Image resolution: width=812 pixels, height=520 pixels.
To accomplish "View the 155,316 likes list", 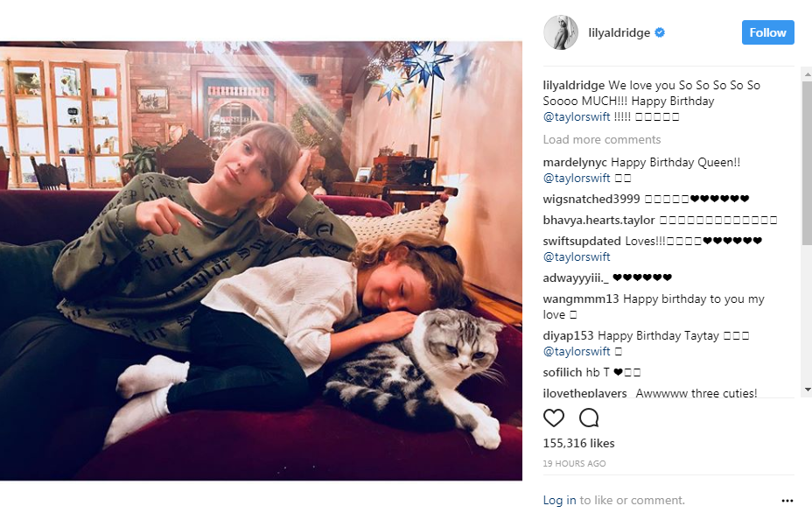I will [578, 443].
